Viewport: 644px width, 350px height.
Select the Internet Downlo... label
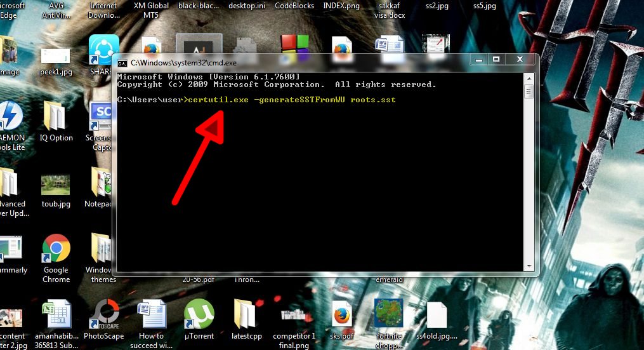103,10
